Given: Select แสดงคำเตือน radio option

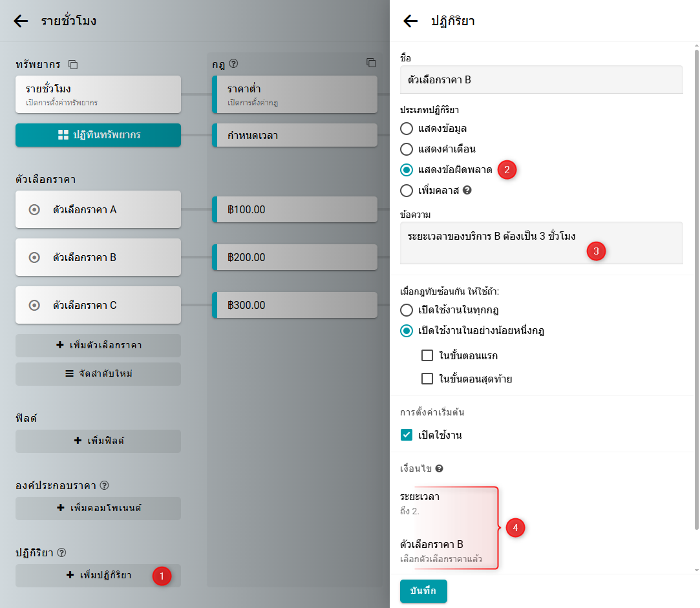Looking at the screenshot, I should pos(407,149).
